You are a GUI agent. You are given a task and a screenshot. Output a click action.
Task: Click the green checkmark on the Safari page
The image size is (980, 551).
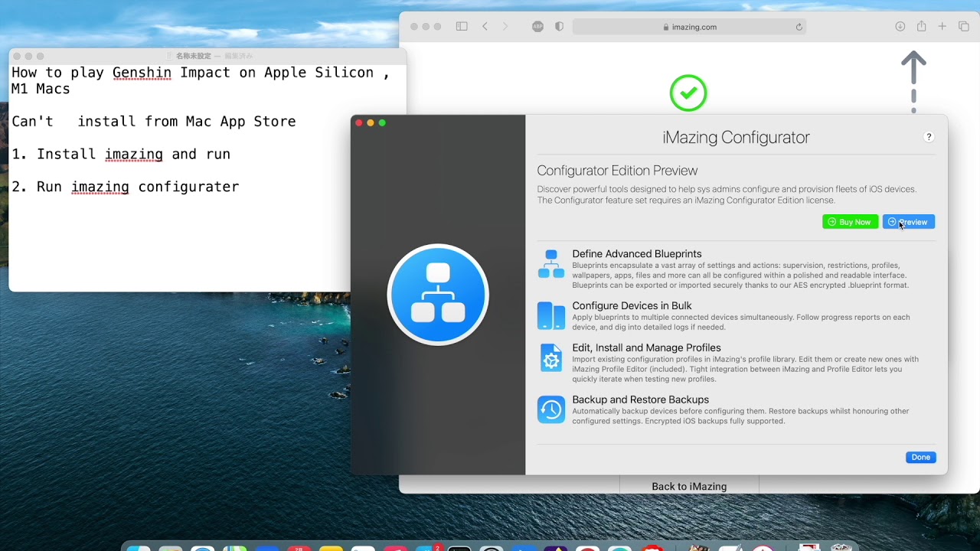(688, 93)
